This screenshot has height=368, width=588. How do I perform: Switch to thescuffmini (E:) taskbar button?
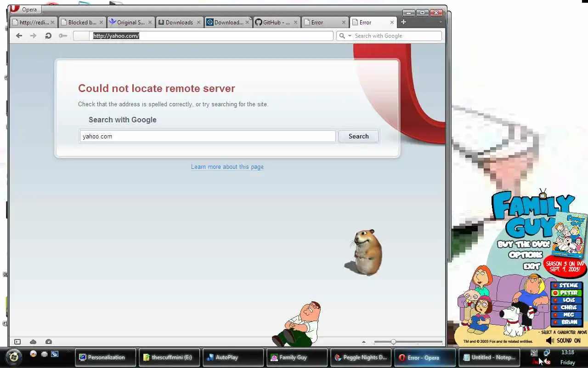coord(169,357)
